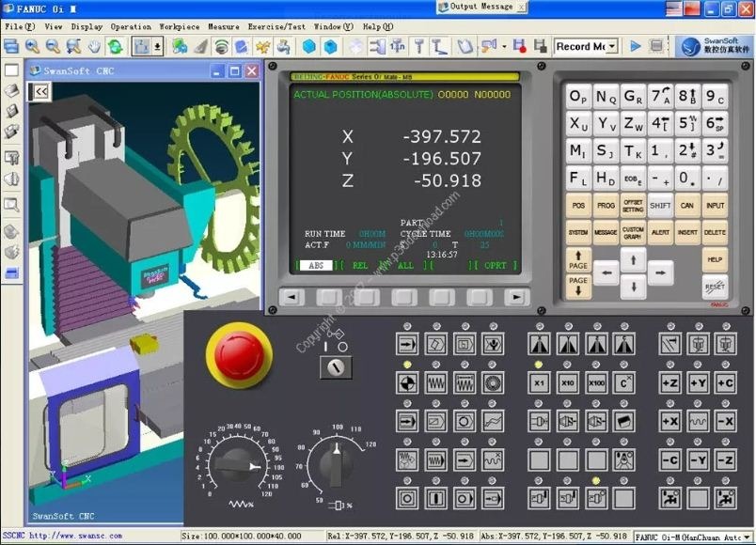The image size is (756, 545).
Task: Click the Size:100.000*100.000*40.000 status text
Action: [x=241, y=537]
